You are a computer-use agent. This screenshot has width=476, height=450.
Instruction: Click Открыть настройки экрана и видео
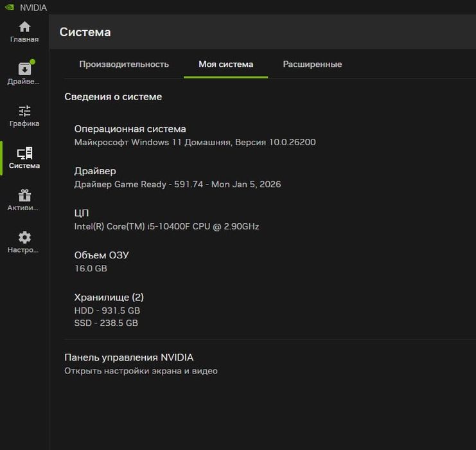click(141, 371)
